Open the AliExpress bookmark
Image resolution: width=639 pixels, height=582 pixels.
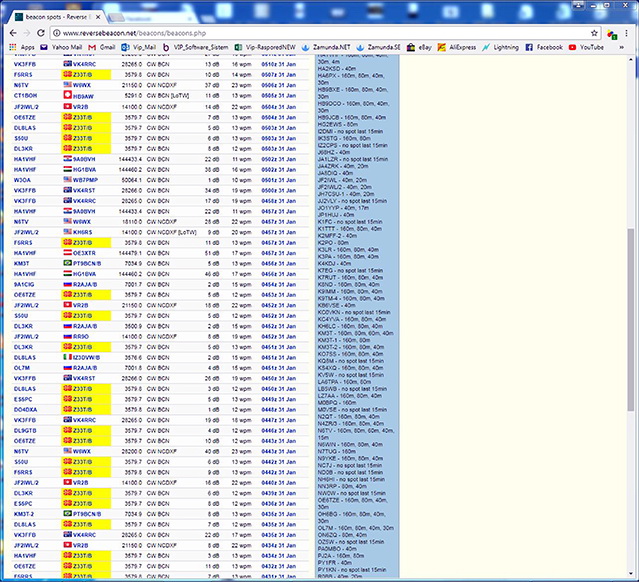(457, 47)
